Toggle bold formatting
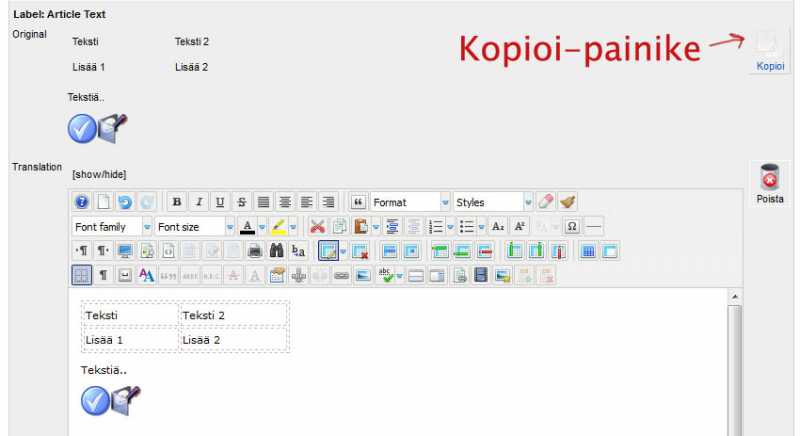This screenshot has height=436, width=800. (x=177, y=202)
